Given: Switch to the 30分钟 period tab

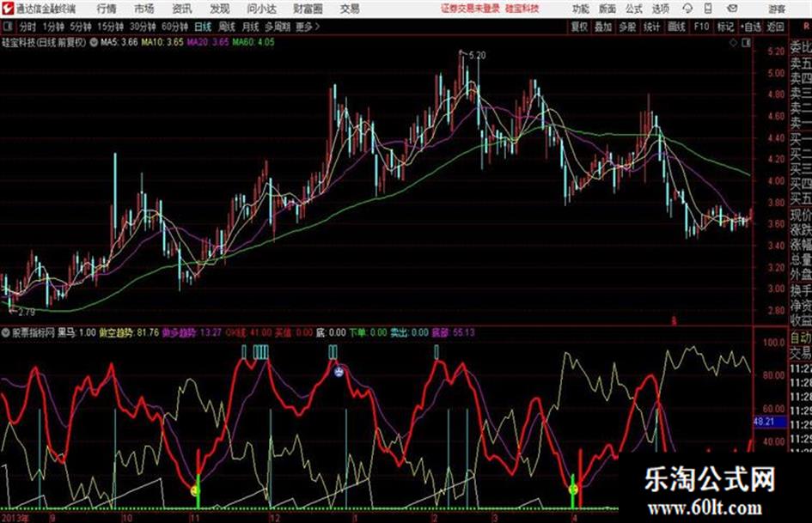Looking at the screenshot, I should [x=143, y=27].
